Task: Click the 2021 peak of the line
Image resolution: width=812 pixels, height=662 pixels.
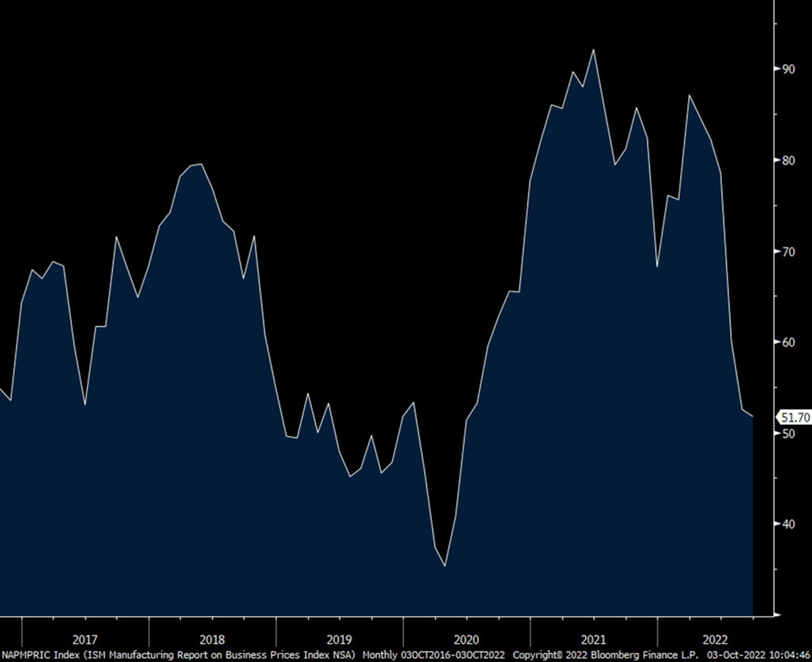Action: tap(593, 50)
